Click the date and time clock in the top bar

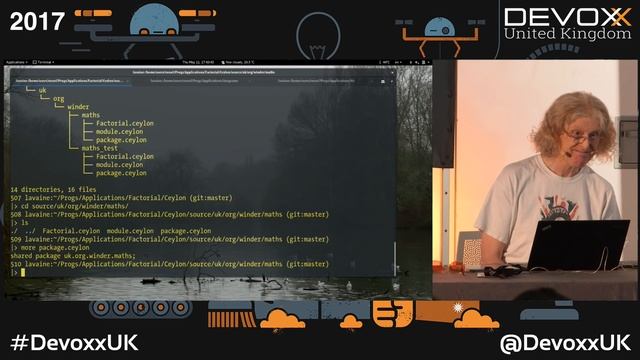[198, 62]
